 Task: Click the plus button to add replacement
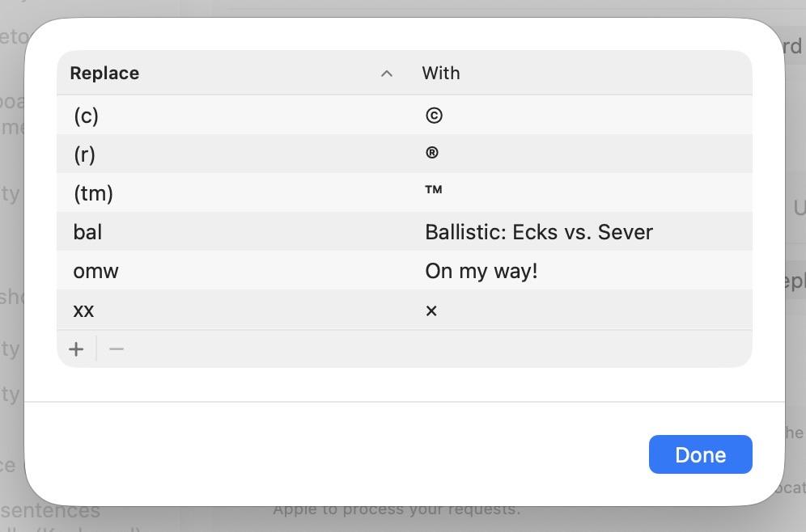click(x=76, y=349)
